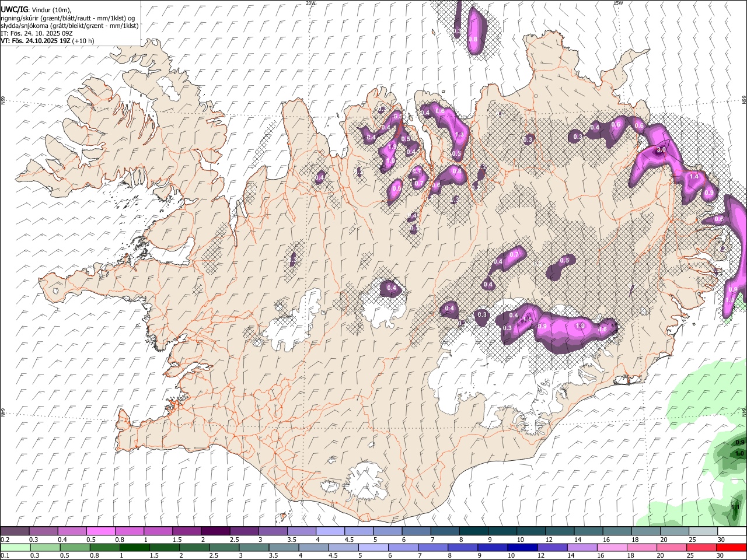Pick the pale green 0.1 rain scale swatch
This screenshot has width=747, height=560.
pyautogui.click(x=15, y=547)
